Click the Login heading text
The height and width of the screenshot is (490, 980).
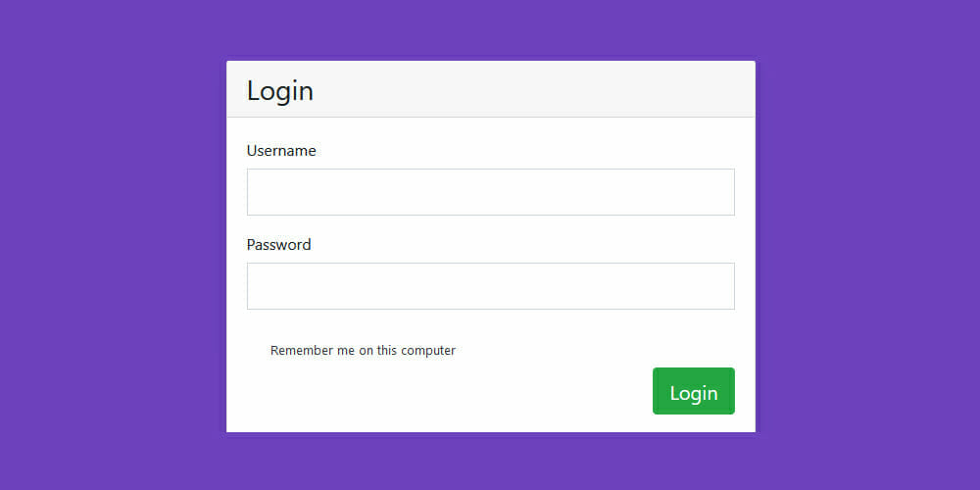280,91
